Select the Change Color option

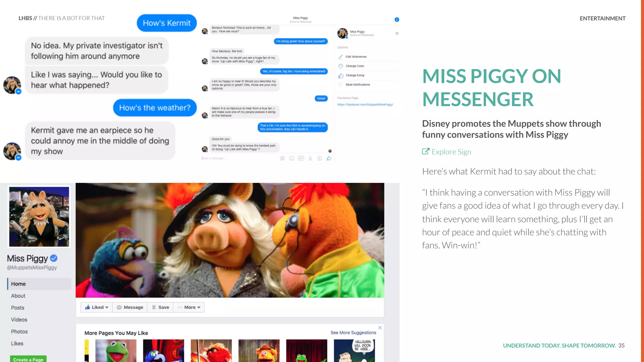pyautogui.click(x=355, y=66)
